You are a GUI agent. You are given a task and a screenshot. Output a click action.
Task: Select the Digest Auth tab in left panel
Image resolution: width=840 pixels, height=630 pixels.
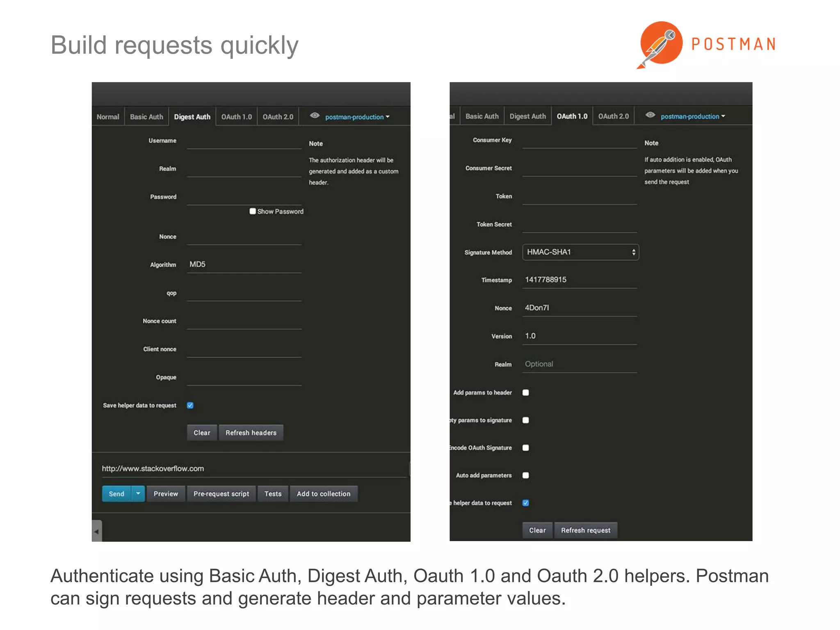(192, 117)
